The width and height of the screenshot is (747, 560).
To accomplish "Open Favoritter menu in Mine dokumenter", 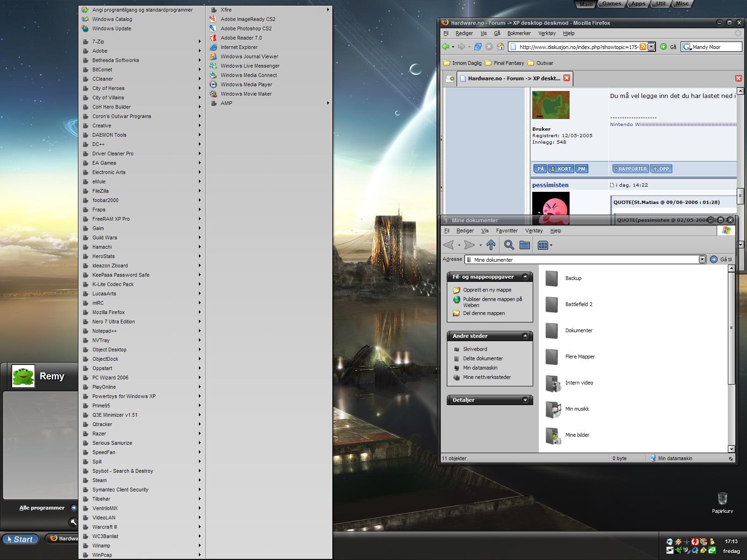I will point(507,231).
